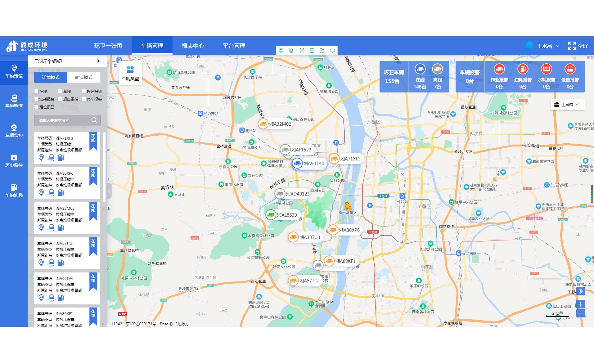Viewport: 594px width, 364px height.
Task: Click the share/export icon in green toolbar
Action: click(x=322, y=51)
